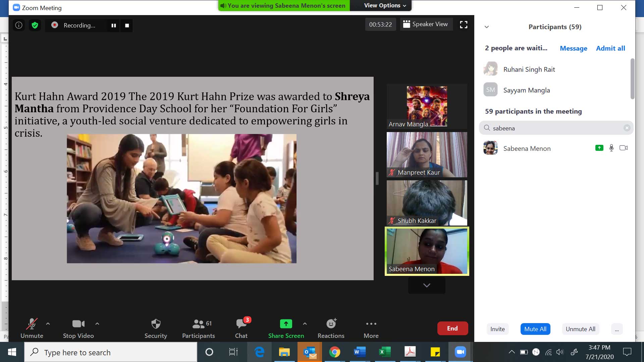This screenshot has width=644, height=362.
Task: Open share options arrow next to Share Screen
Action: coord(305,324)
